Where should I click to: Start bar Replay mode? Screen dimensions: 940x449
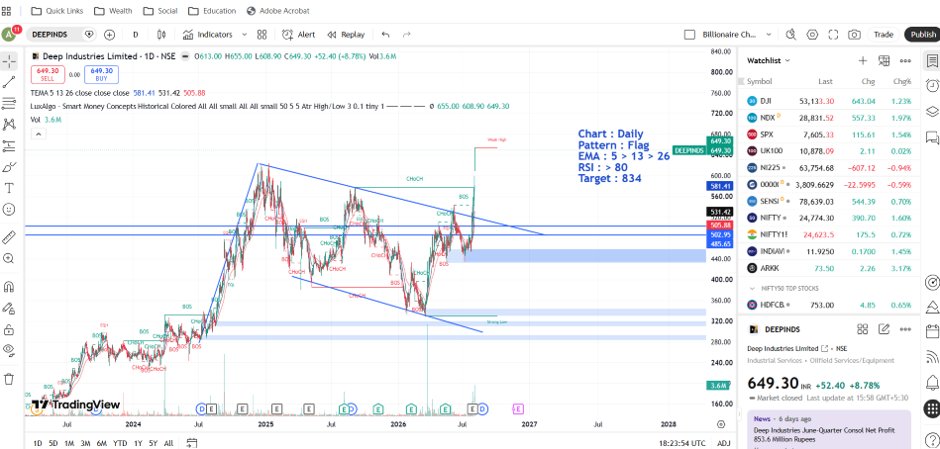(x=346, y=34)
